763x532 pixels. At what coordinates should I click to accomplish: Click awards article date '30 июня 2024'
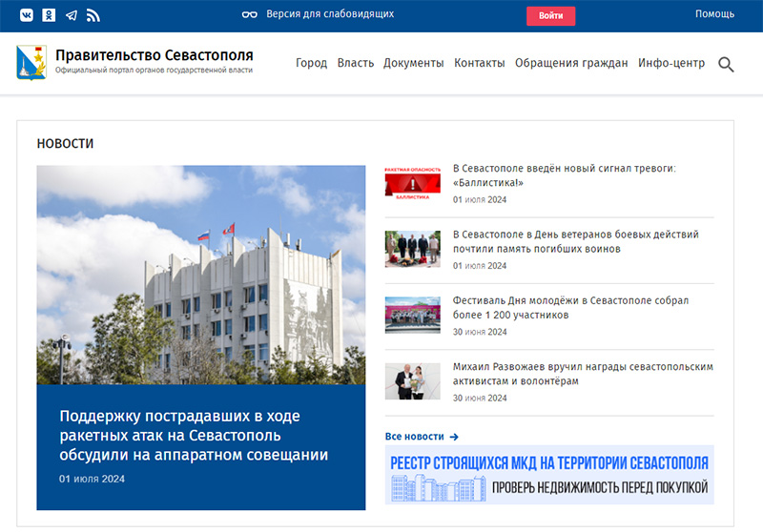click(x=480, y=399)
